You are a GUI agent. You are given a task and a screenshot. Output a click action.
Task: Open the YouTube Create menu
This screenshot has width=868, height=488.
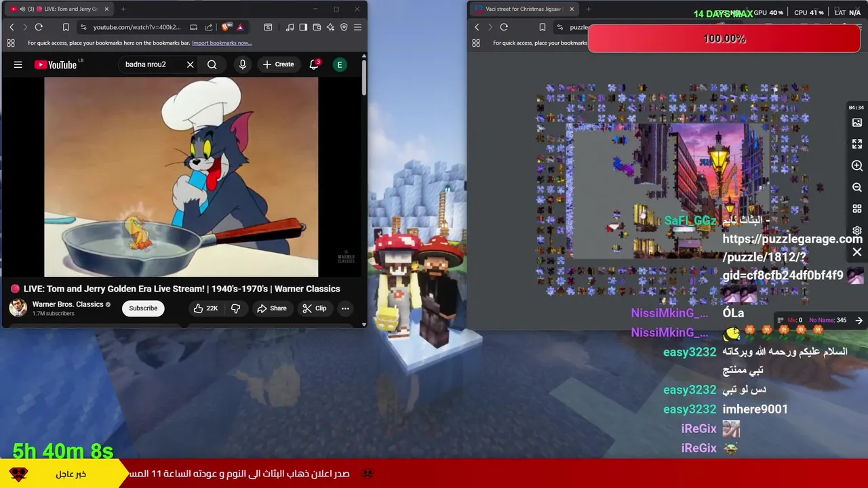coord(278,64)
